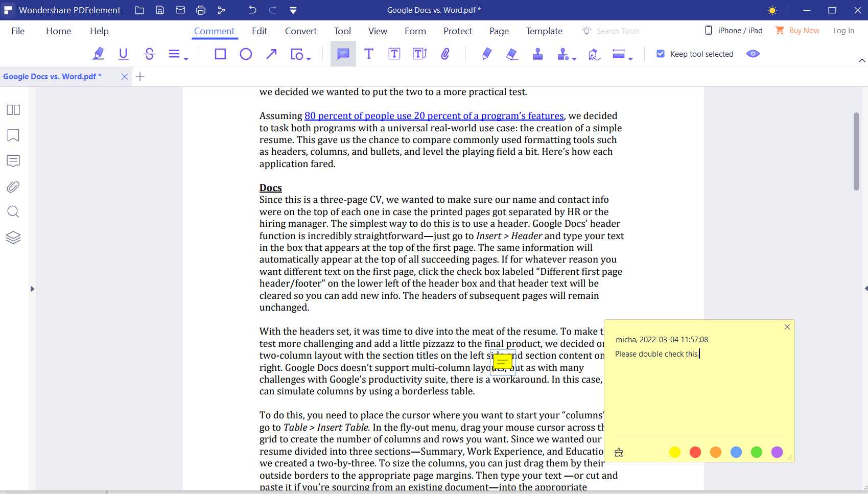This screenshot has width=868, height=494.
Task: Choose the Oval shape tool
Action: point(246,54)
